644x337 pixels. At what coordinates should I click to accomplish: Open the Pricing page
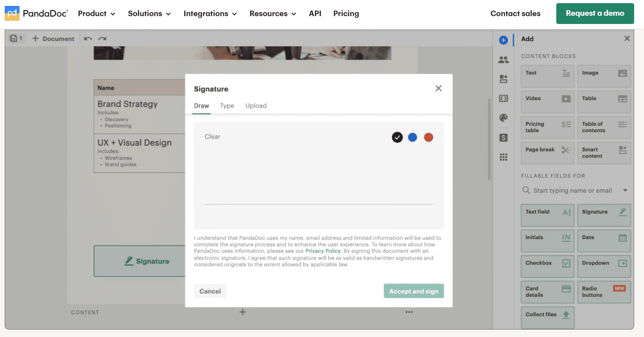coord(346,13)
